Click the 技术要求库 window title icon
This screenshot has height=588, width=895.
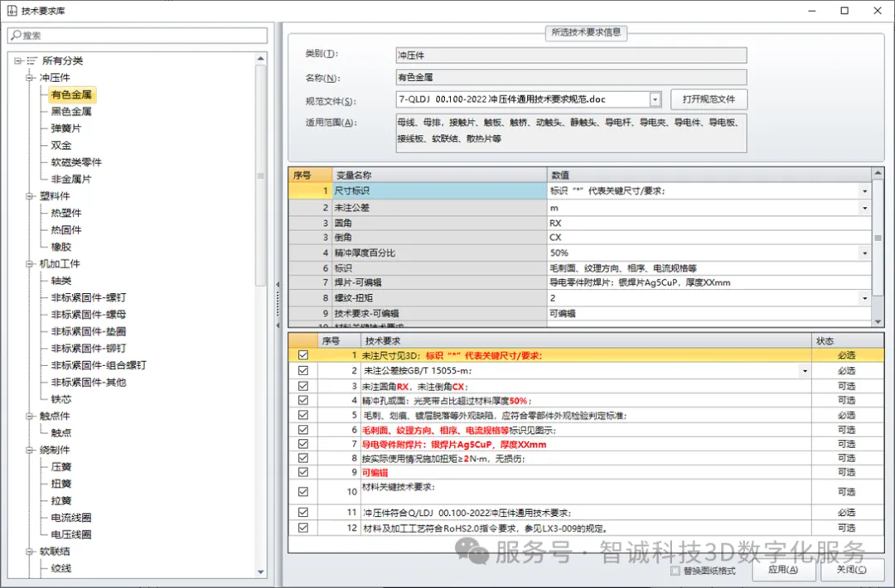pos(11,11)
